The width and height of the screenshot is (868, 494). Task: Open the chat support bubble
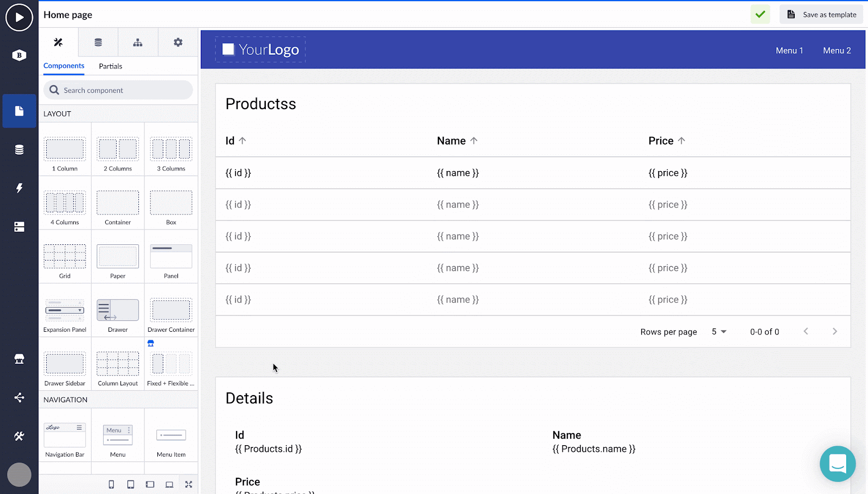838,464
